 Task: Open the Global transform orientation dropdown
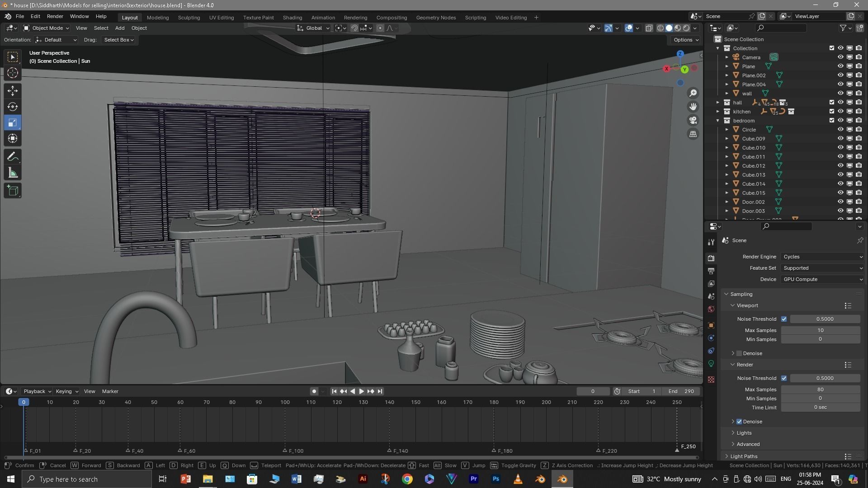tap(313, 28)
